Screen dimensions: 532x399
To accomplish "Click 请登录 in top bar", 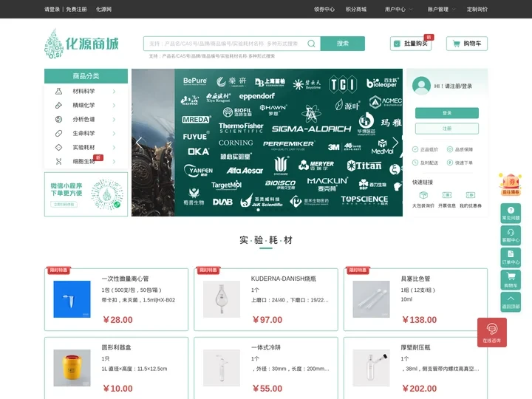I will [x=52, y=9].
